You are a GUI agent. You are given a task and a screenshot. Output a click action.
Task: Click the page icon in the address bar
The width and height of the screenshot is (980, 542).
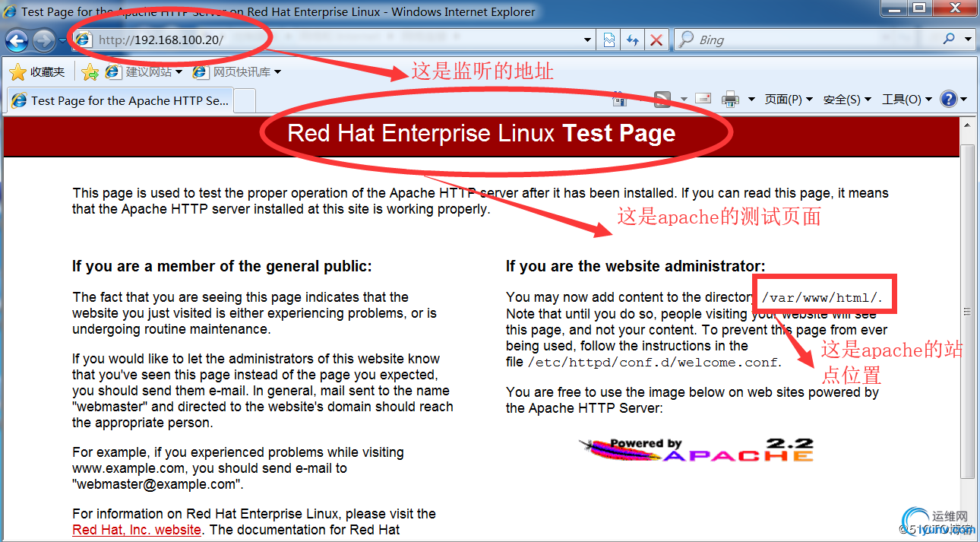(84, 40)
